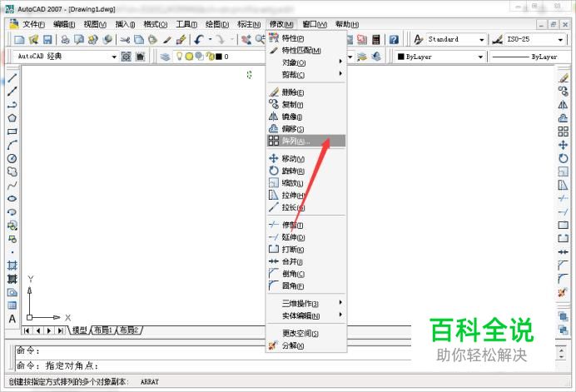Select the Arc tool in draw toolbar
The width and height of the screenshot is (576, 392).
pyautogui.click(x=12, y=145)
